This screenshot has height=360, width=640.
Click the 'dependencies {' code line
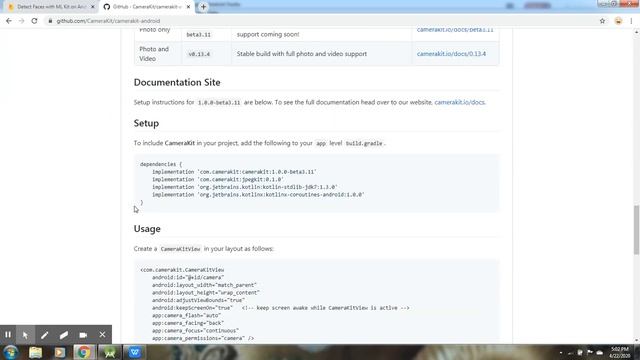tap(161, 164)
